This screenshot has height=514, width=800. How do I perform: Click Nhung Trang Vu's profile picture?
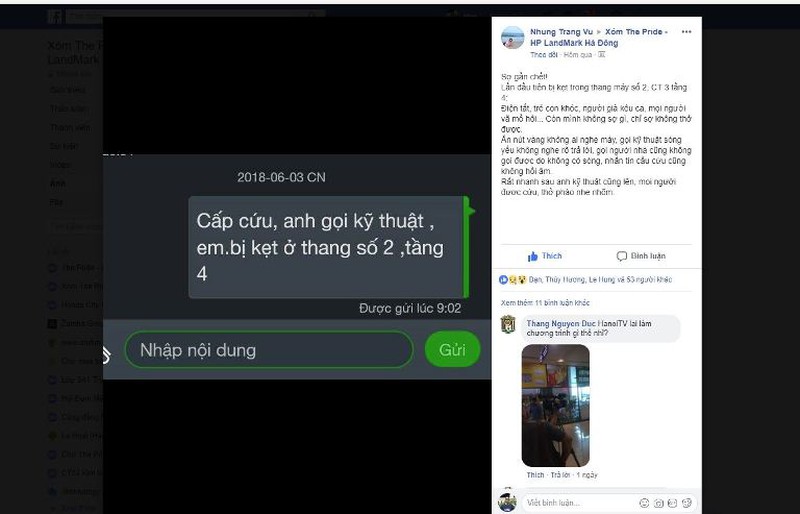512,38
